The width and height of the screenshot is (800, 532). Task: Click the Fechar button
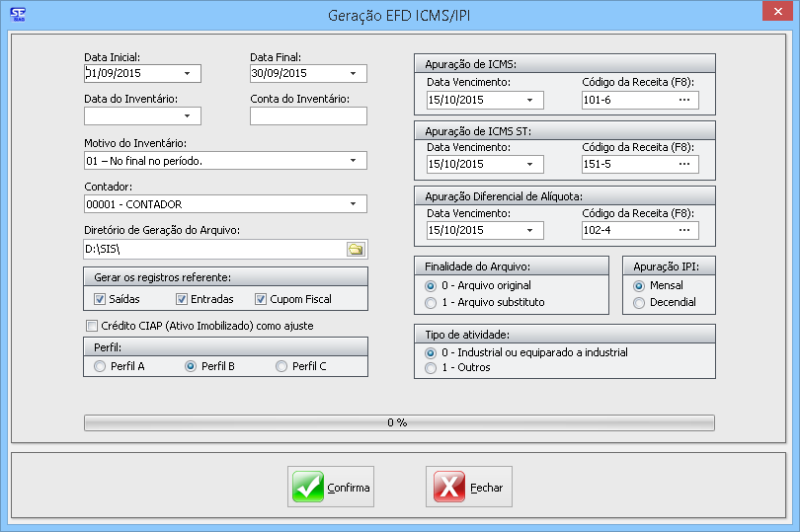point(469,487)
